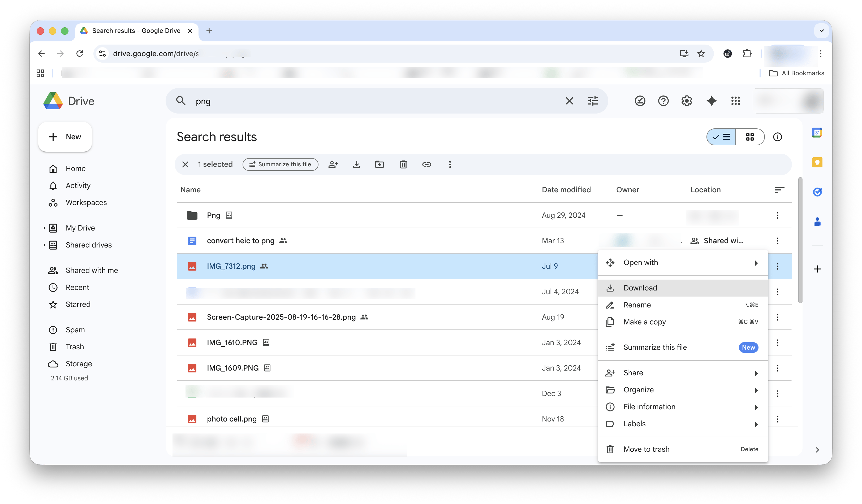
Task: Expand the My Drive tree arrow
Action: (x=45, y=228)
